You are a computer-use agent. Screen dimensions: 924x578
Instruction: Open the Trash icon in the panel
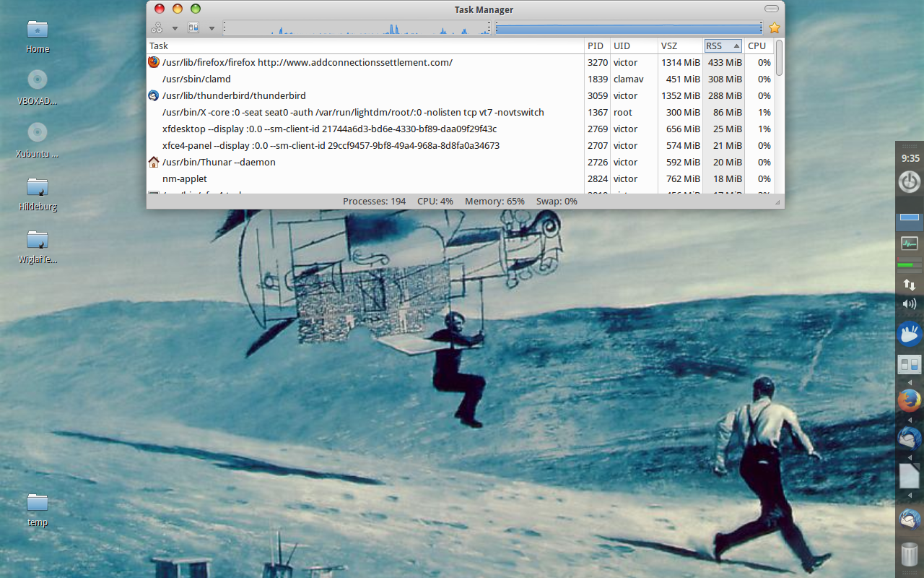click(x=910, y=555)
